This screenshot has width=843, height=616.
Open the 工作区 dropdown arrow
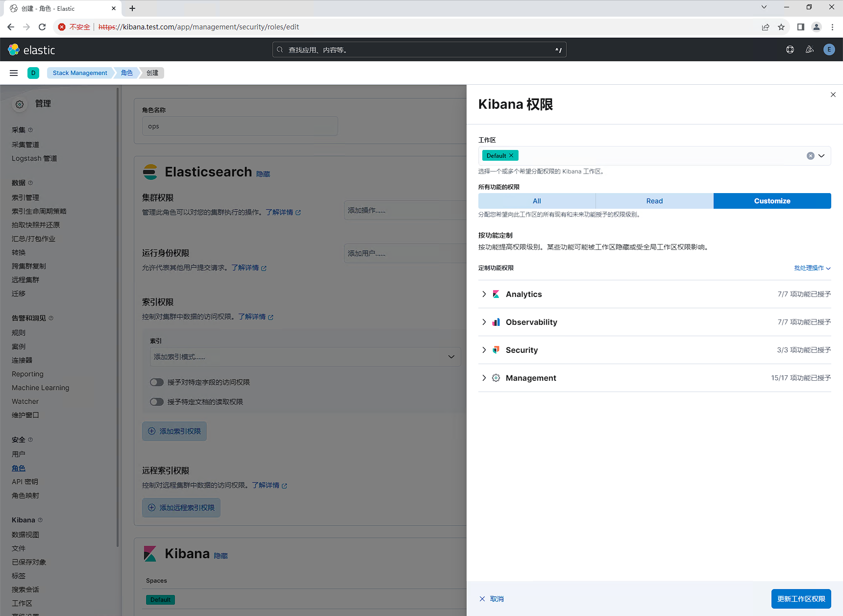pos(822,156)
